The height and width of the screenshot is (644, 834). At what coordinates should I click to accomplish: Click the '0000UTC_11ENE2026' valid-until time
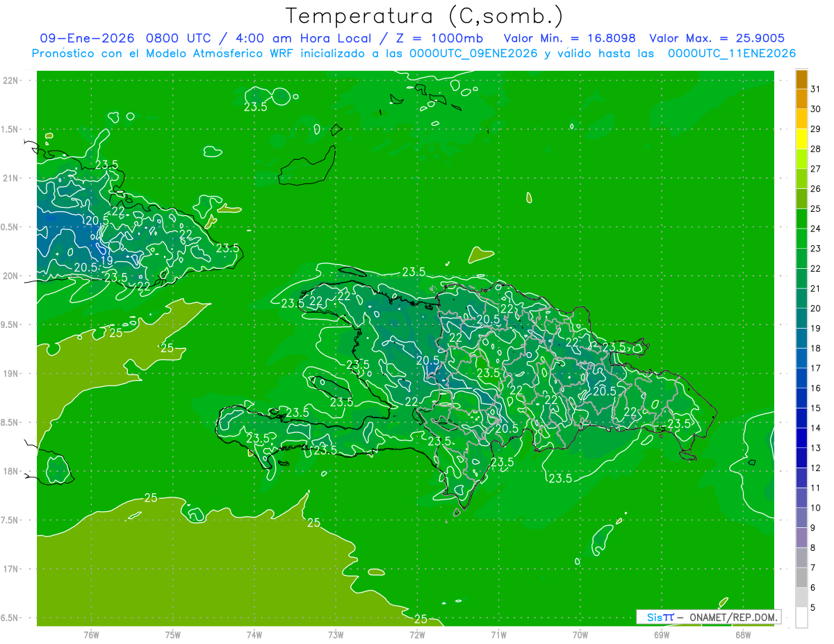click(x=731, y=53)
